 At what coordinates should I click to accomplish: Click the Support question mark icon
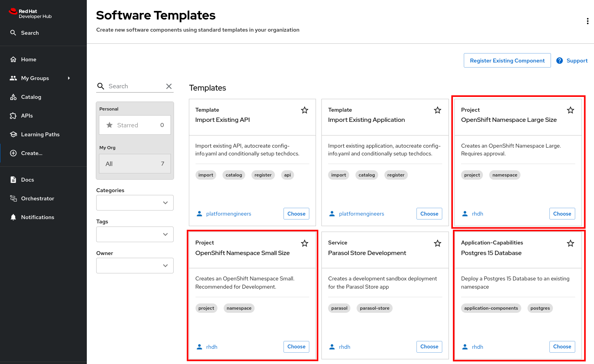click(x=560, y=61)
